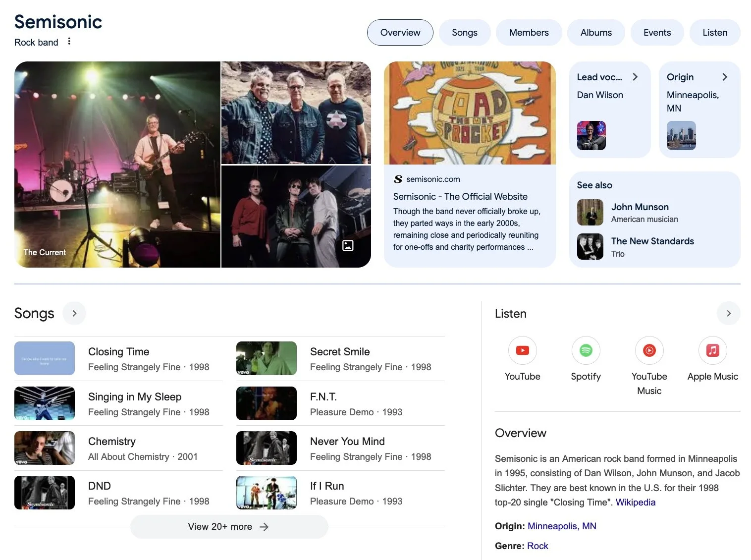Click the Minneapolis skyline thumbnail
The height and width of the screenshot is (560, 751).
point(681,135)
